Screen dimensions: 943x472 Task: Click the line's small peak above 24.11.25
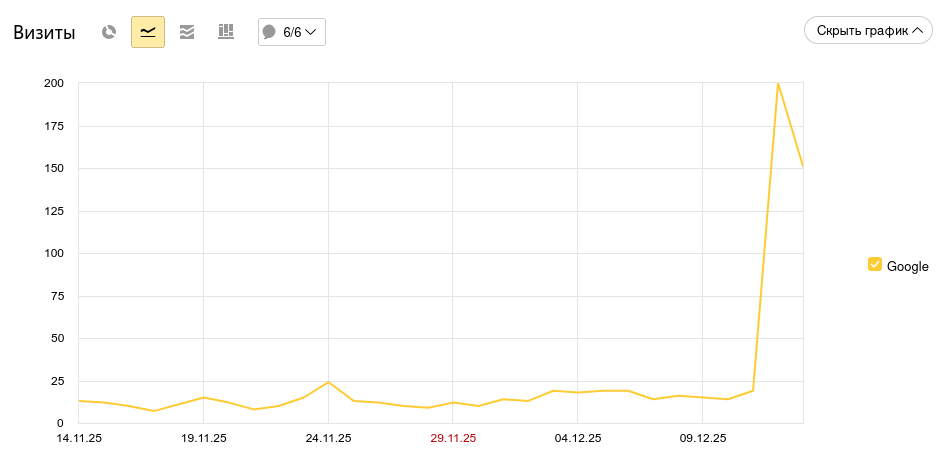click(328, 382)
